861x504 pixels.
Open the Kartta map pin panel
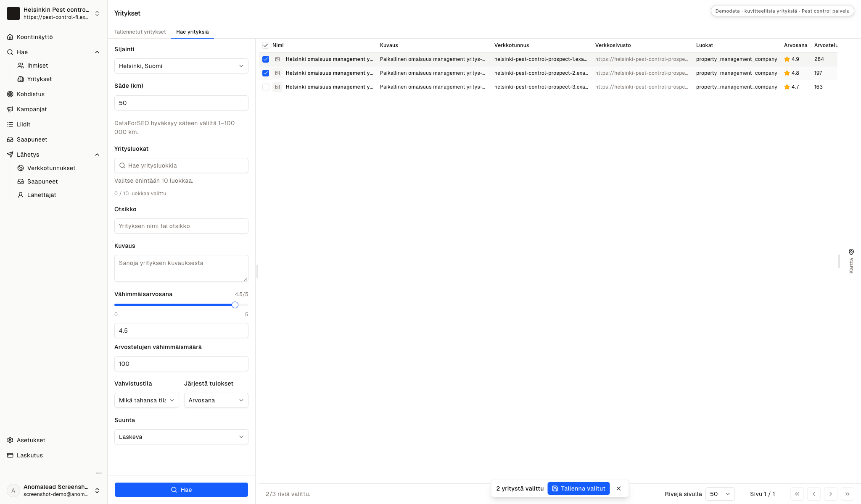pos(851,261)
